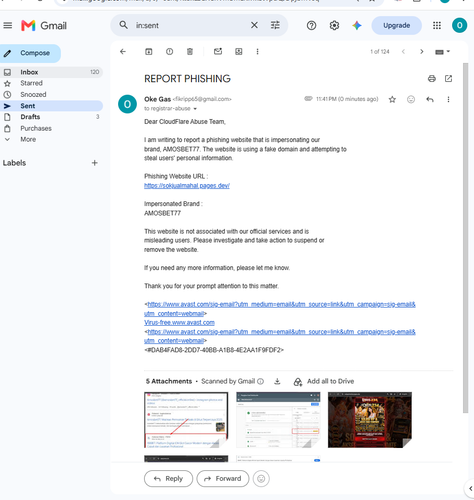Open email in new window
Image resolution: width=474 pixels, height=500 pixels.
pos(448,78)
